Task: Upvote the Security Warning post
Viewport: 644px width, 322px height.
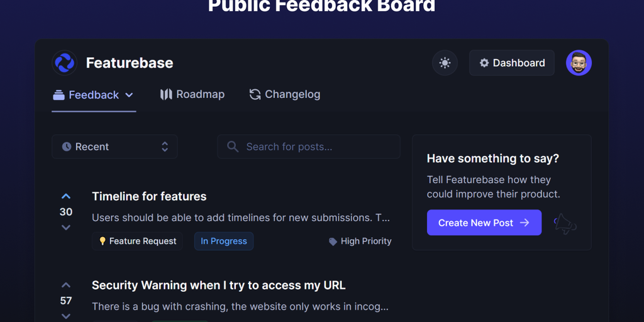Action: 66,285
